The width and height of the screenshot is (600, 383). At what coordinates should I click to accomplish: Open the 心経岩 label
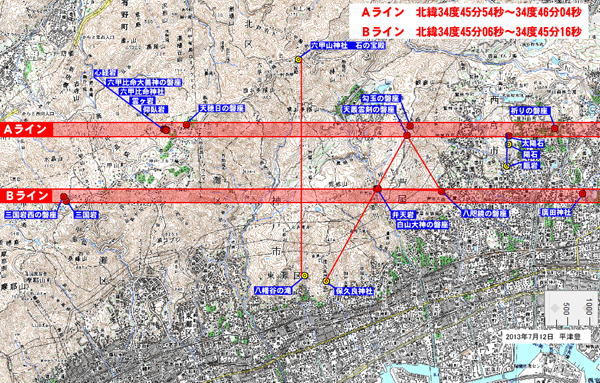point(105,73)
